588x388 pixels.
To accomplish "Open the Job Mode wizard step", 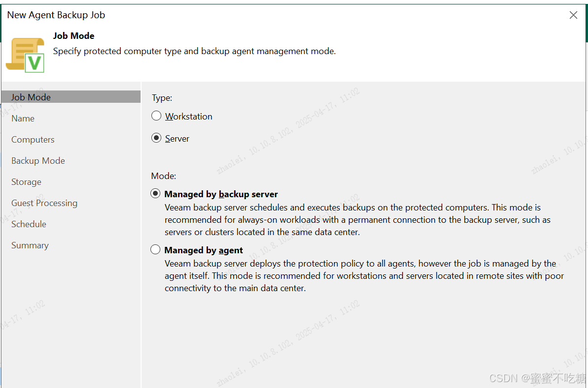I will [71, 97].
